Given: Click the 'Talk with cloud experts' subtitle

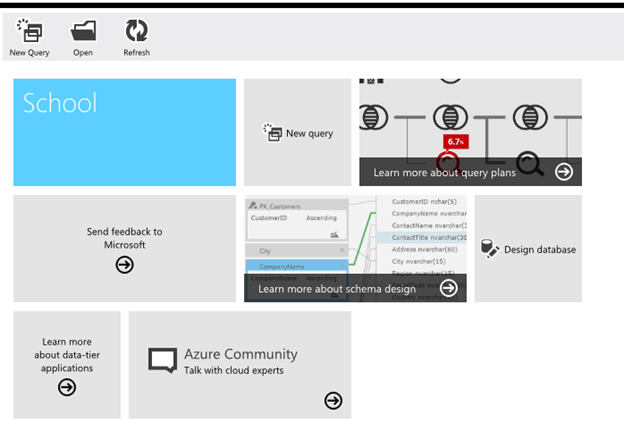Looking at the screenshot, I should click(x=233, y=371).
